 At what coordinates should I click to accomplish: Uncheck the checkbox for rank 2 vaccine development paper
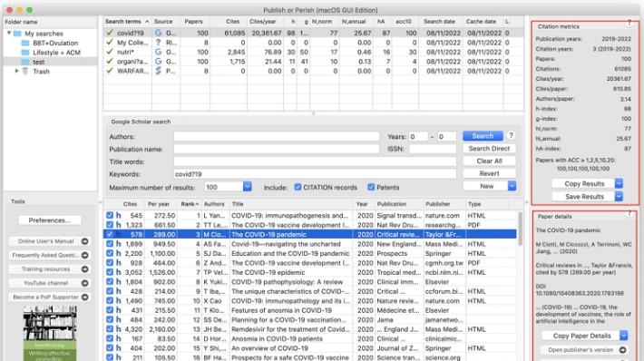point(110,225)
